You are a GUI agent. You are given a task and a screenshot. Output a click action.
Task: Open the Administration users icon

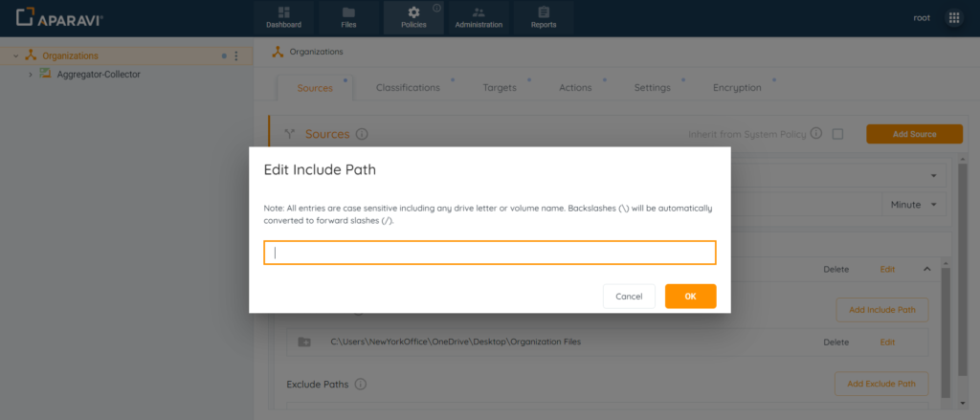click(479, 12)
